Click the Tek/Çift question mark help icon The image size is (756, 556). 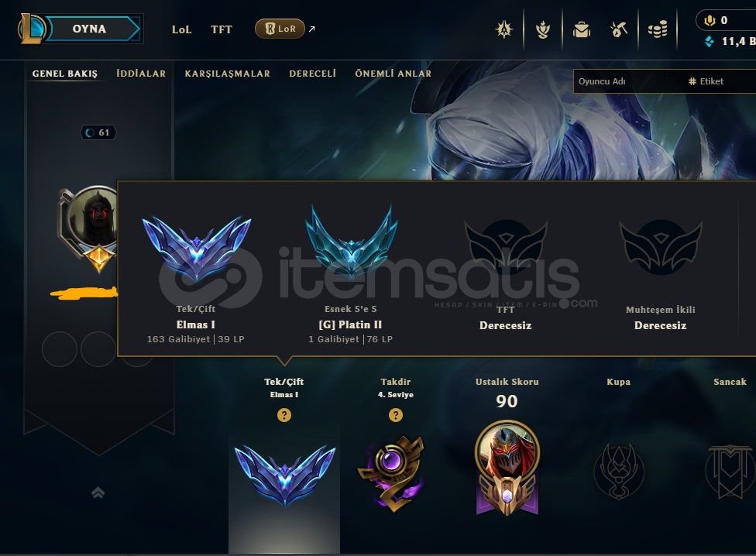[284, 415]
